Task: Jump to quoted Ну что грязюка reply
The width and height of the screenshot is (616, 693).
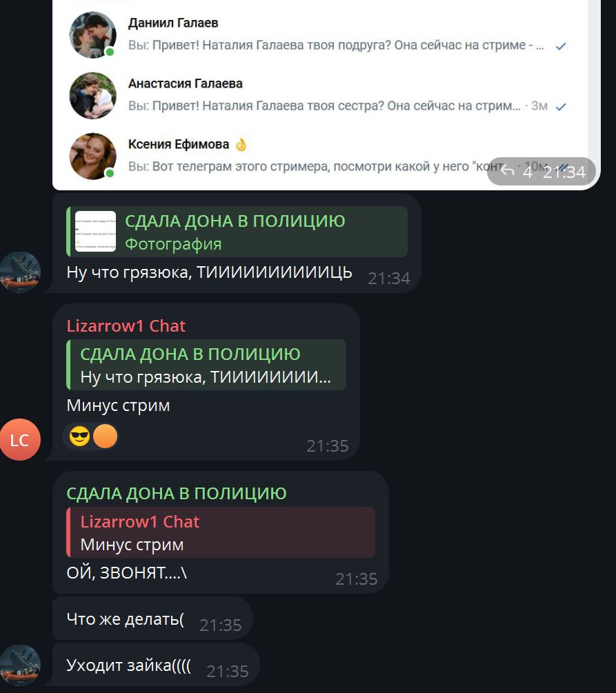Action: 206,365
